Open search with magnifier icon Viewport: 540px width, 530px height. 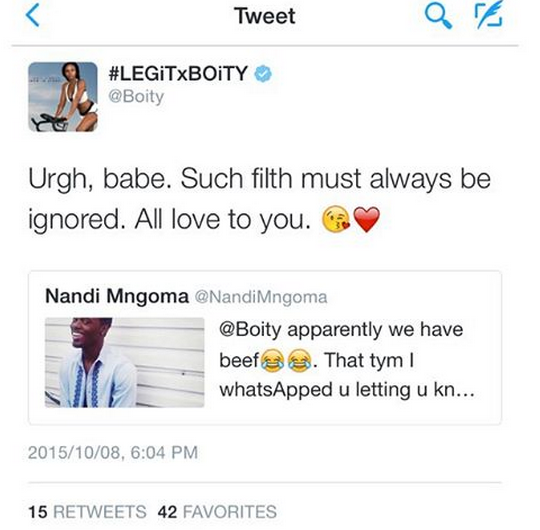pyautogui.click(x=438, y=17)
